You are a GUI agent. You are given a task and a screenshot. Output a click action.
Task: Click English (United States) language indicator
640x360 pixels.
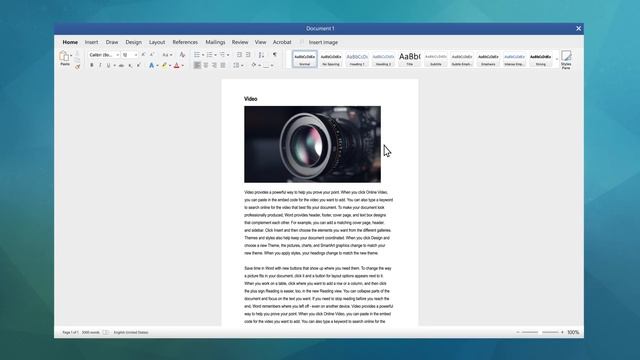click(x=131, y=332)
